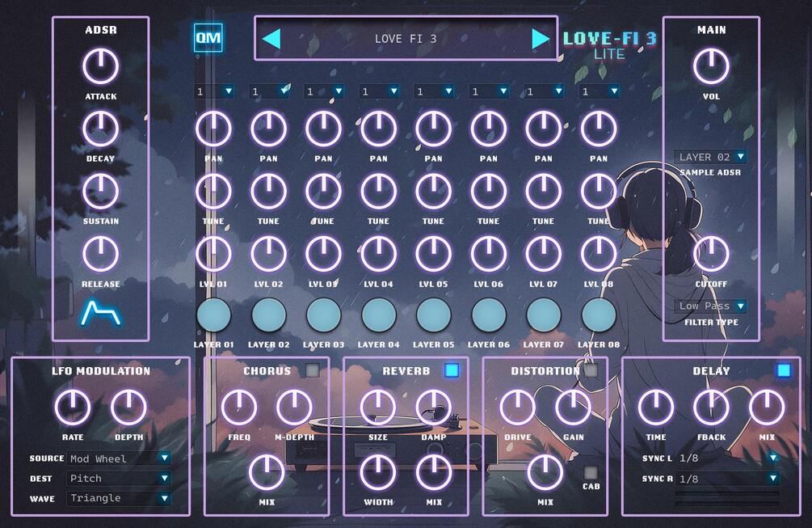This screenshot has height=528, width=812.
Task: Enable the Distortion CAB checkbox
Action: coord(591,472)
